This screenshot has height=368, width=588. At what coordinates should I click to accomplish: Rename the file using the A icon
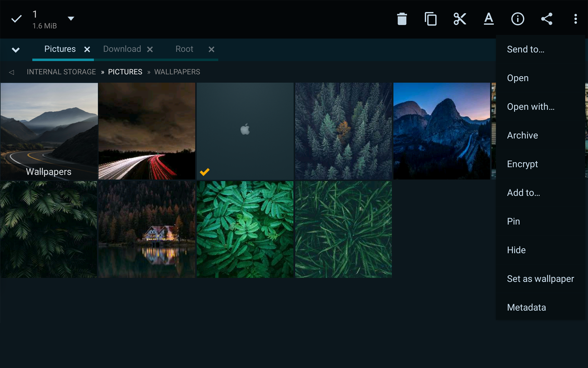[x=489, y=19]
